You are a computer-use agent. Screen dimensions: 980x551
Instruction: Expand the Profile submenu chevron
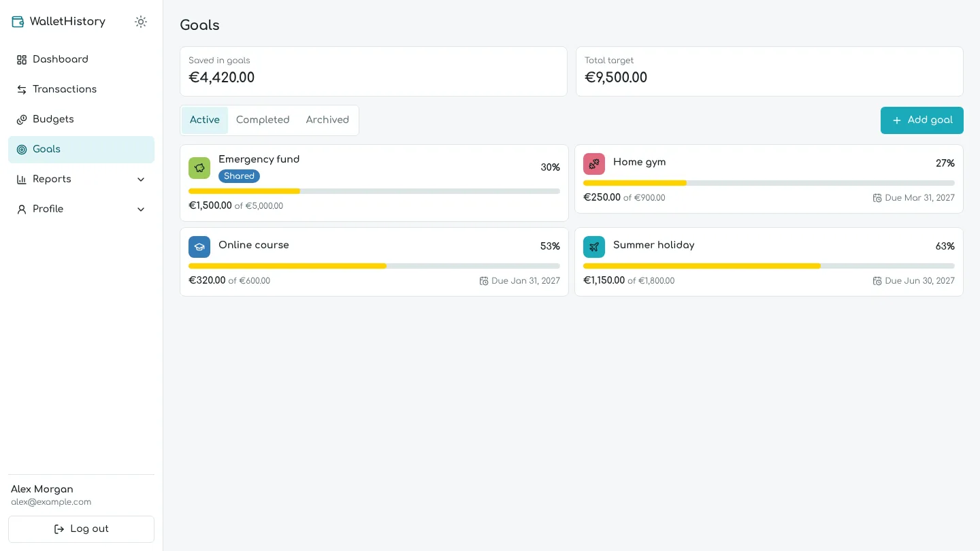click(x=141, y=210)
